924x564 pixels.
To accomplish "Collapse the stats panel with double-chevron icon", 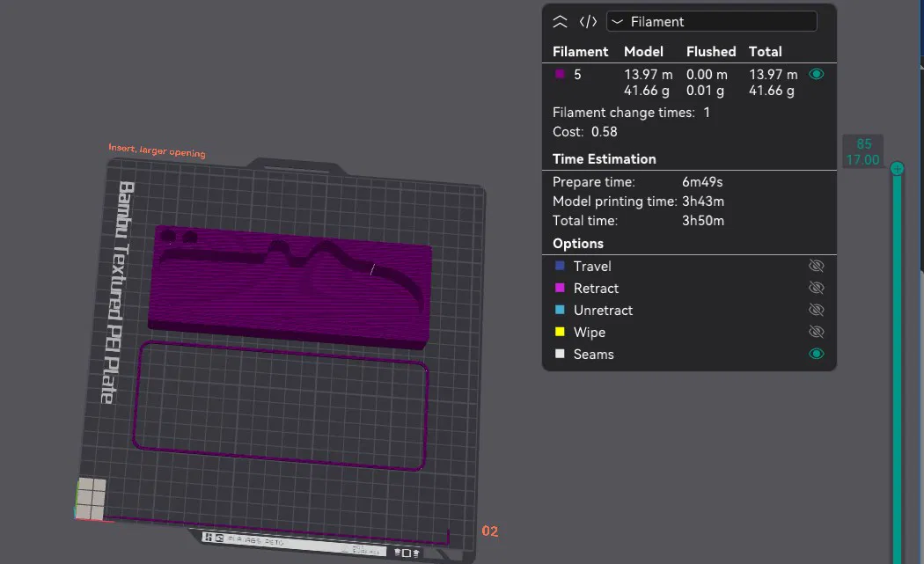I will tap(560, 22).
